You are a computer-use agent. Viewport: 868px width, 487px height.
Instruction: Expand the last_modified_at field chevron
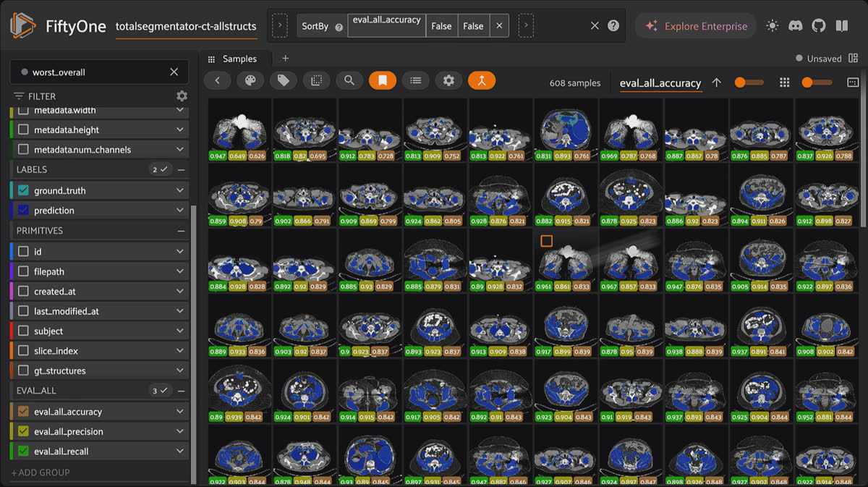coord(180,311)
